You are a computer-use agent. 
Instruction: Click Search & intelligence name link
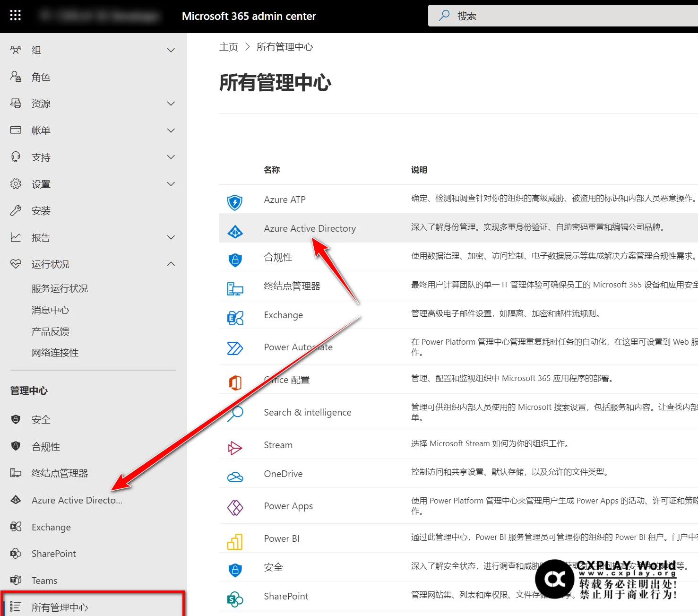tap(307, 412)
